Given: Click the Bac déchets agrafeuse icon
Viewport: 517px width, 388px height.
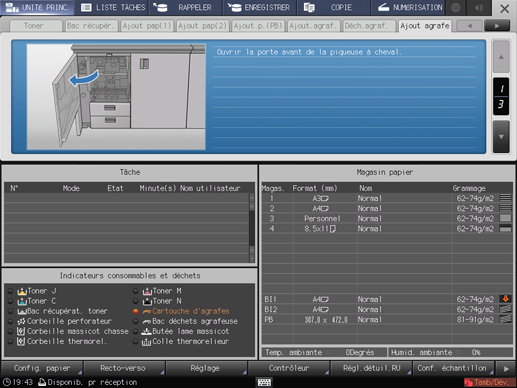Looking at the screenshot, I should pyautogui.click(x=147, y=322).
